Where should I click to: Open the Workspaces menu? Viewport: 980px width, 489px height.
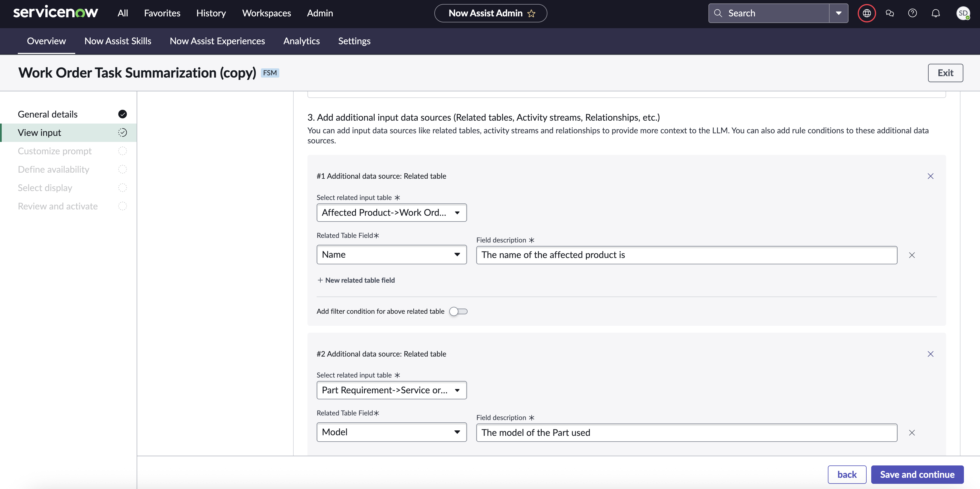click(266, 13)
